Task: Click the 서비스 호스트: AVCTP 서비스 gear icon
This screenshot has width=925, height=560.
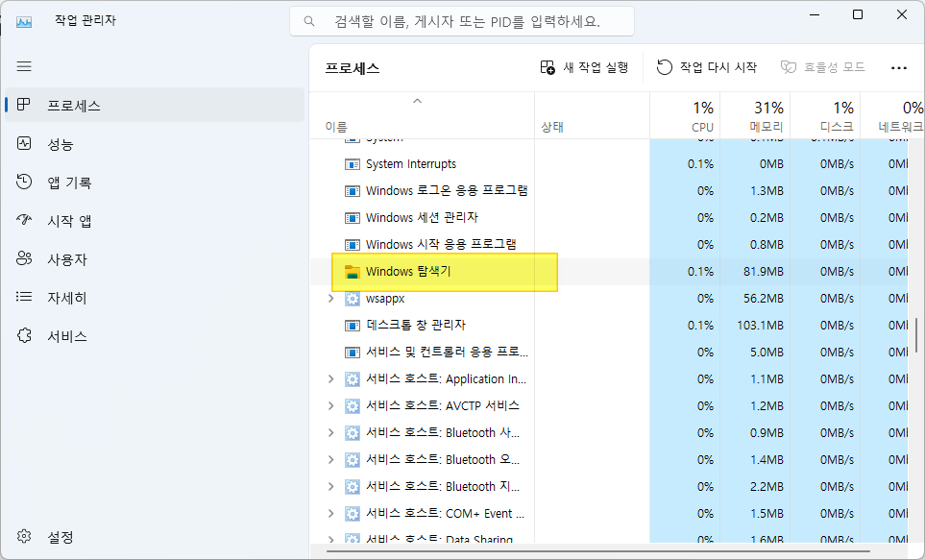Action: pos(353,406)
